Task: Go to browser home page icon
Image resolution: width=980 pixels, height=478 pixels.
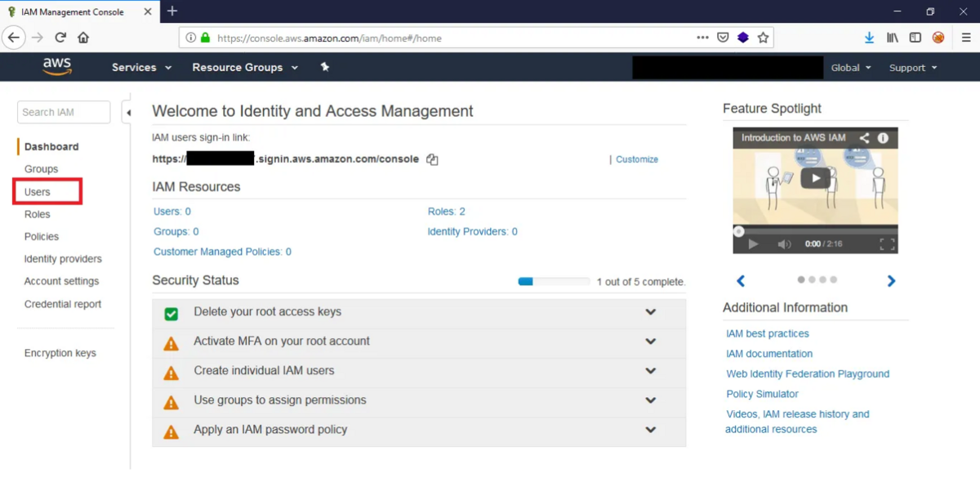Action: point(83,38)
